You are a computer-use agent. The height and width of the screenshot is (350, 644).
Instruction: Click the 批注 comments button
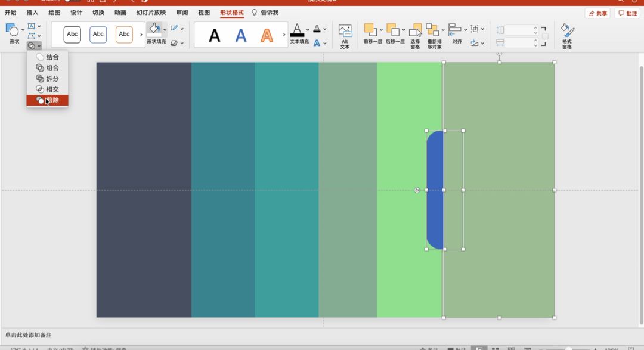pos(627,13)
